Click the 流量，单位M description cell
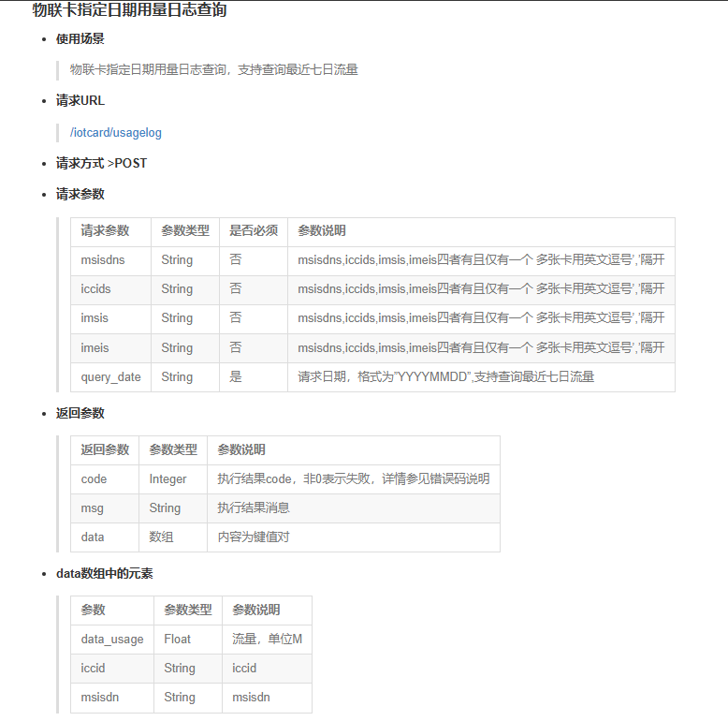728x721 pixels. [267, 640]
